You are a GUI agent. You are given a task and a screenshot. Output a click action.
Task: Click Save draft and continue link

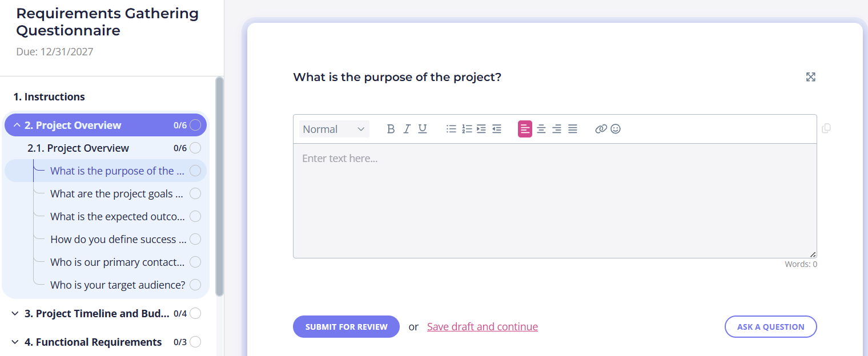(483, 327)
